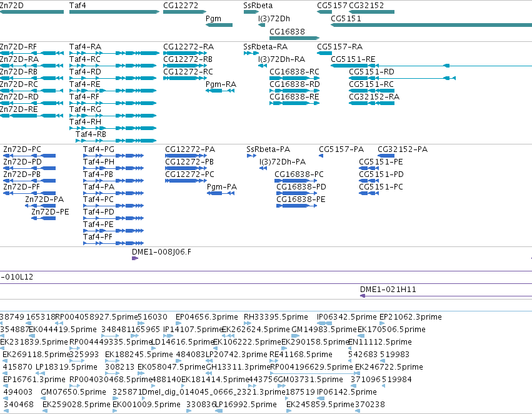This screenshot has width=532, height=414.
Task: Select transcript CG32152-RA label
Action: (x=374, y=97)
